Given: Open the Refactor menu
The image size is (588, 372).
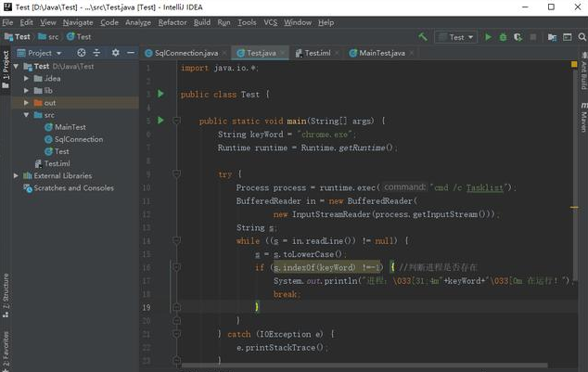Looking at the screenshot, I should [173, 21].
